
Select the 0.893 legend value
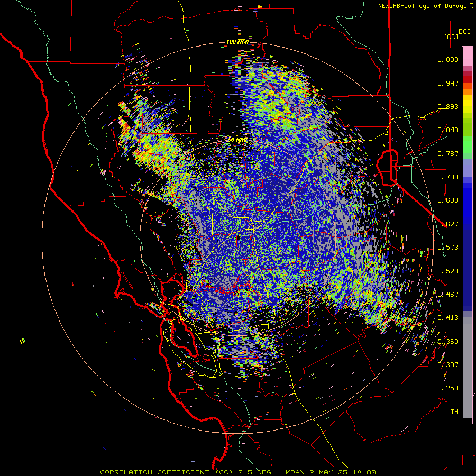pyautogui.click(x=448, y=106)
